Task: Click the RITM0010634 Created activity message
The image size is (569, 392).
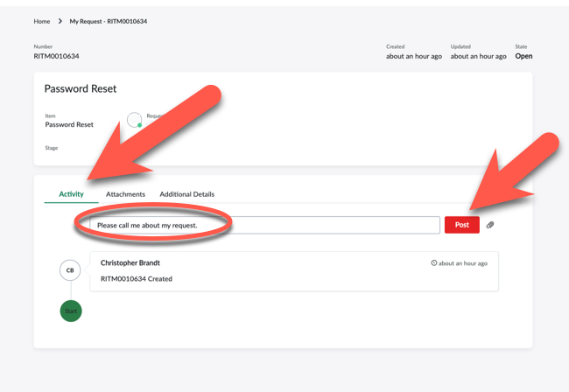Action: pos(137,279)
